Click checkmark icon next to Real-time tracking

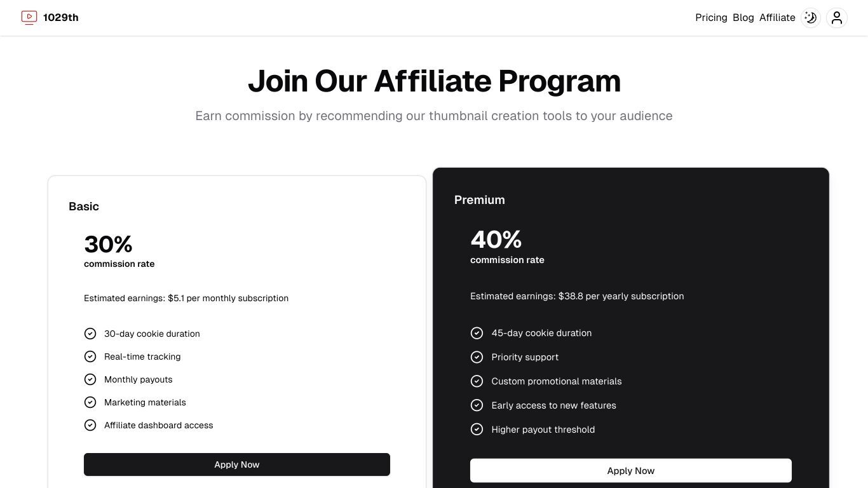point(90,356)
